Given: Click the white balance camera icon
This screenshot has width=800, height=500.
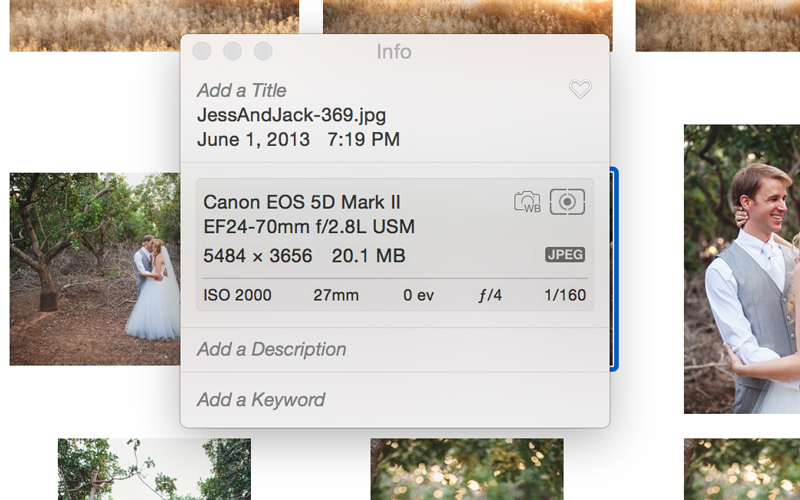Looking at the screenshot, I should (x=527, y=202).
